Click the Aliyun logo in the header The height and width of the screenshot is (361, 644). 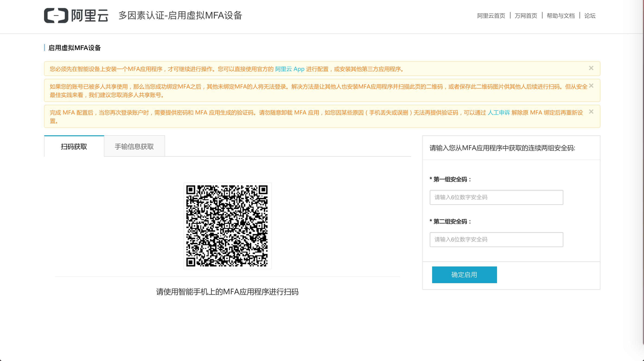pos(76,16)
